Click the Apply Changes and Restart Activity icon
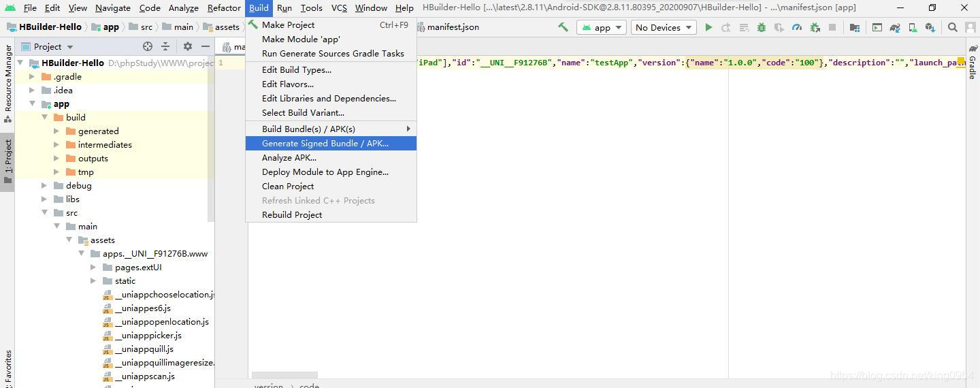Viewport: 980px width, 388px height. click(726, 27)
